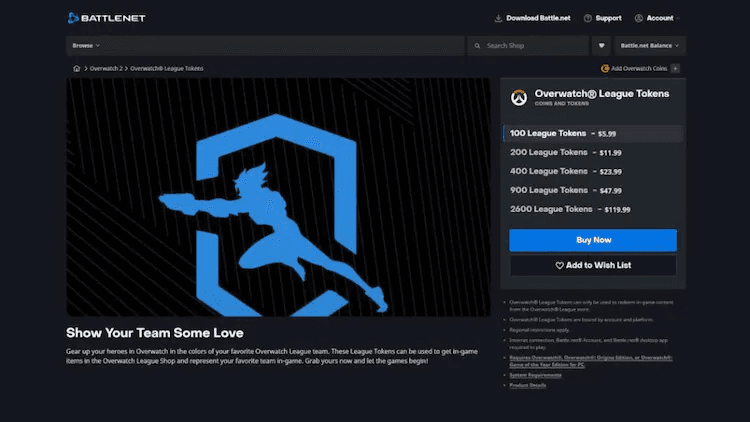Click the plus icon beside Add Overwatch Coins

676,68
